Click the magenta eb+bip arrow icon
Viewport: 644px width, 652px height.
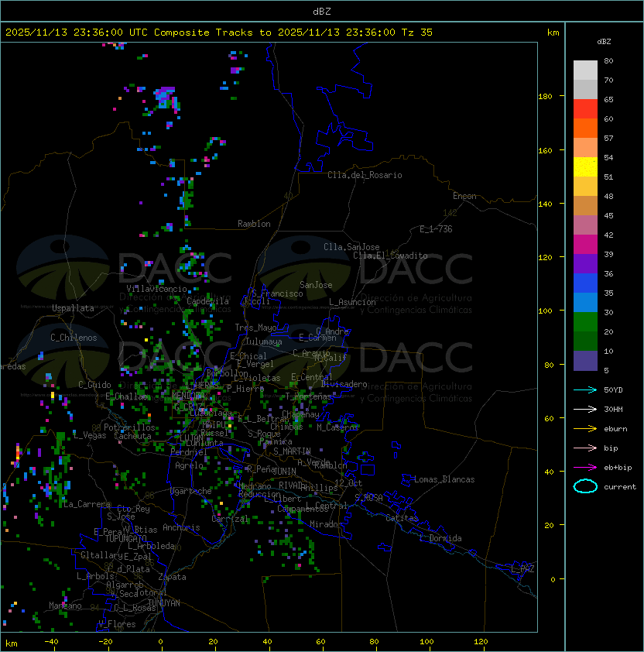pos(585,468)
